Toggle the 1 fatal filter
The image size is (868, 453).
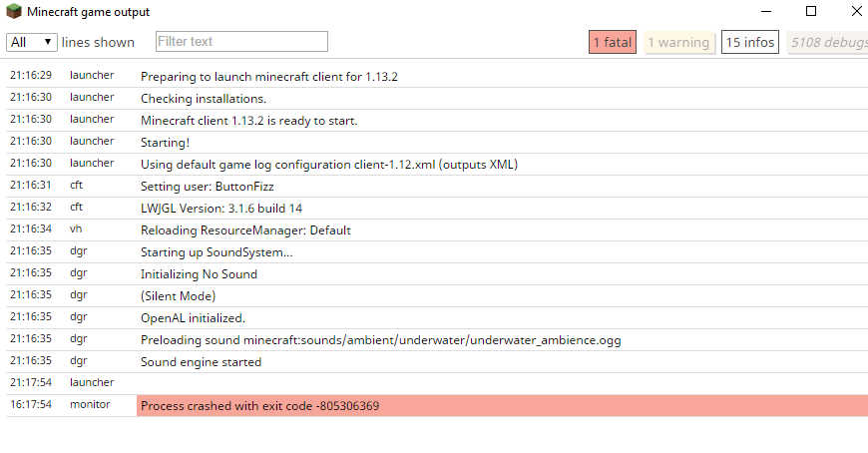tap(612, 42)
